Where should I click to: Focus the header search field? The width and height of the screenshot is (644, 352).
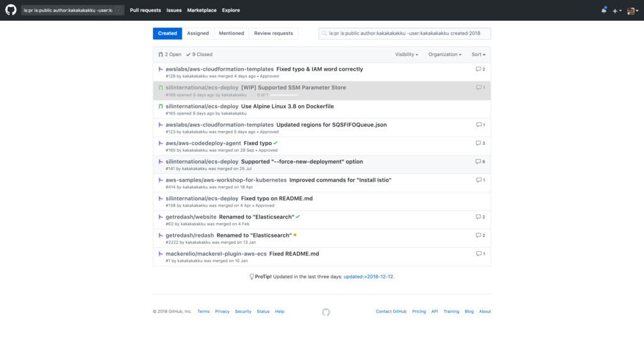click(x=72, y=10)
